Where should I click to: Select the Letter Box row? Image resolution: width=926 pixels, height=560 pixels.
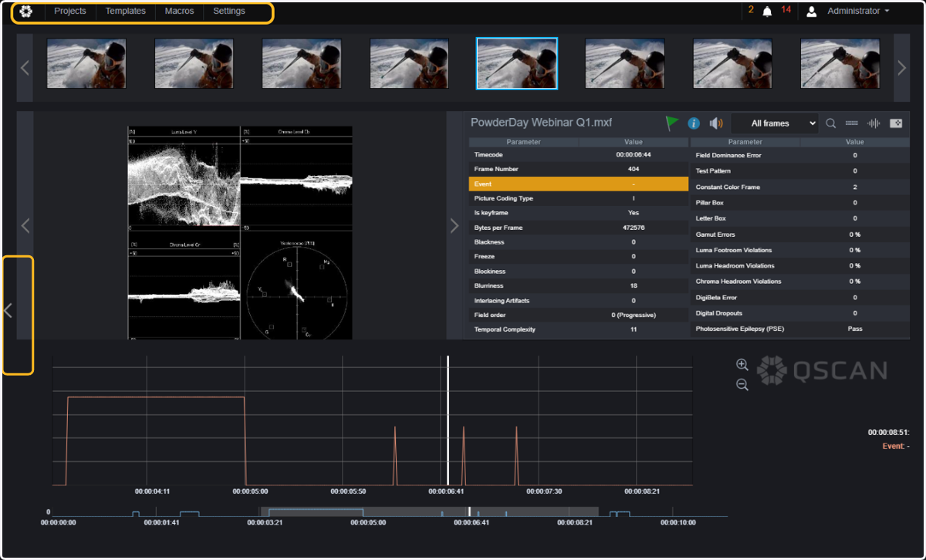coord(799,218)
